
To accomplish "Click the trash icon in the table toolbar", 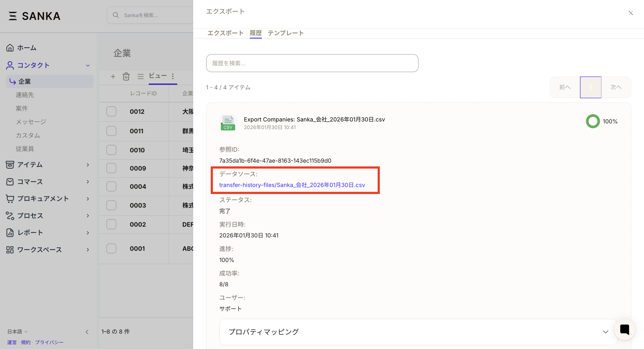I will point(127,77).
